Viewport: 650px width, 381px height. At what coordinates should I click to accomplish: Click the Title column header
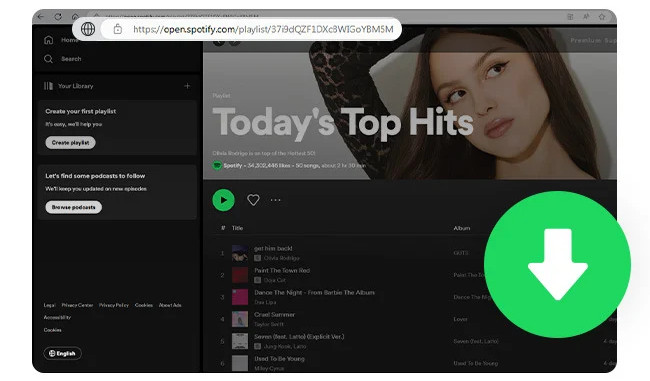pyautogui.click(x=237, y=228)
